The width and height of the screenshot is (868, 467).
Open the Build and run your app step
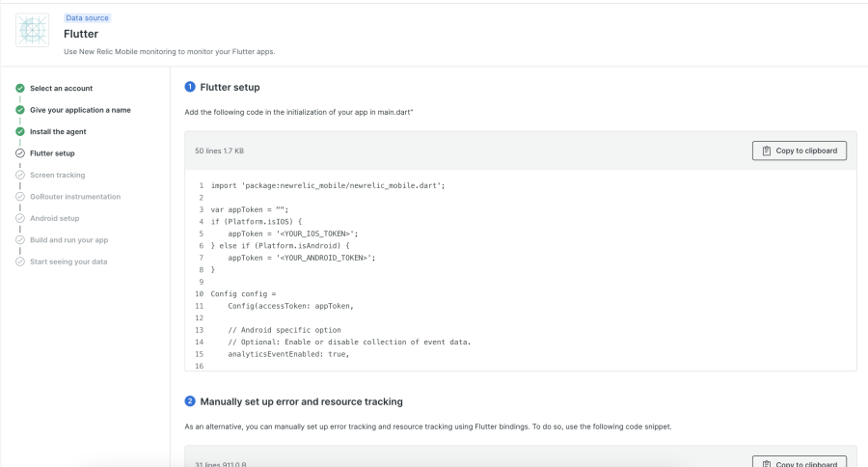coord(69,240)
